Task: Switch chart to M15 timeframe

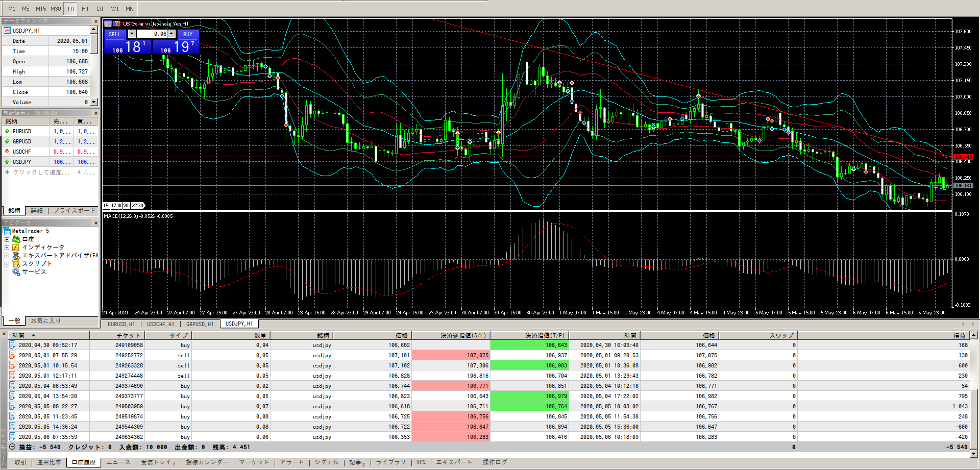Action: coord(41,9)
